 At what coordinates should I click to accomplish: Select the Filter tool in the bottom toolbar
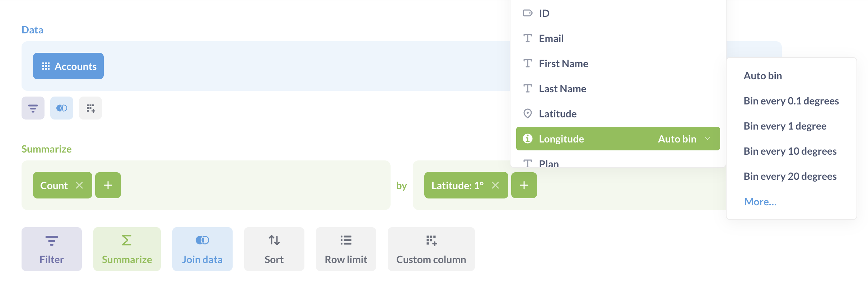click(x=51, y=249)
